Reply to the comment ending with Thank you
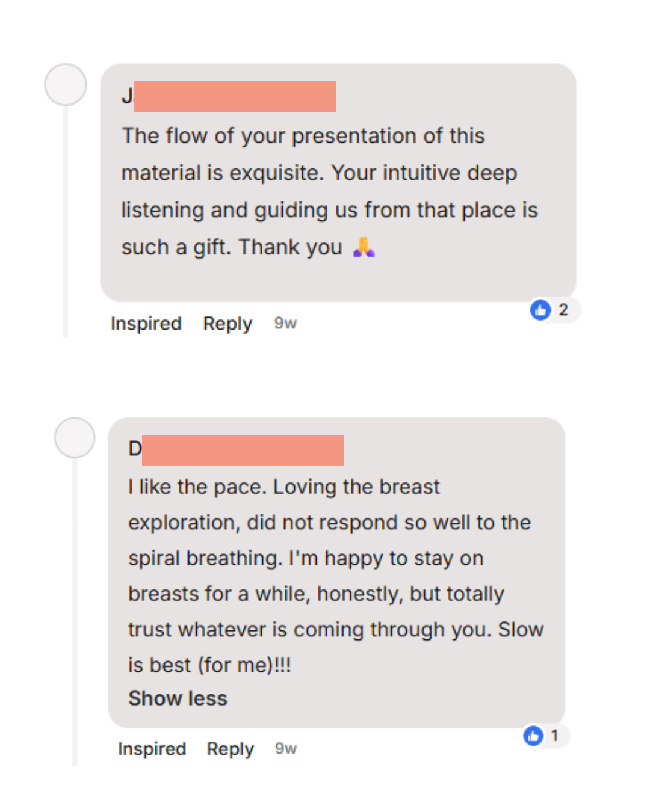The width and height of the screenshot is (650, 812). click(227, 324)
